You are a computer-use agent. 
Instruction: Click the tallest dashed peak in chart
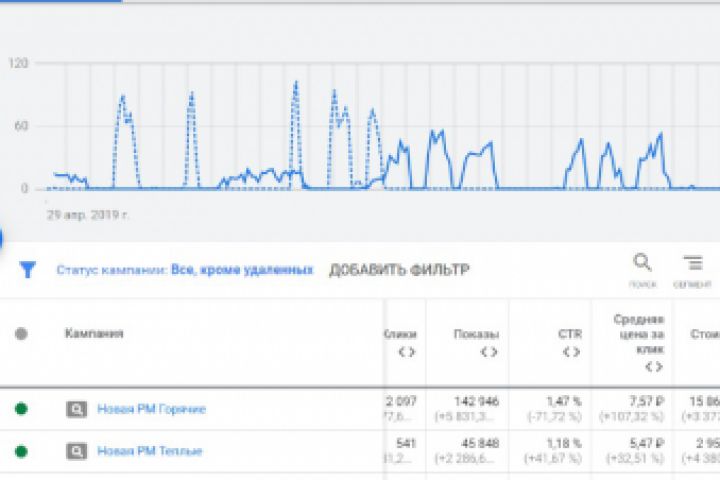click(296, 83)
